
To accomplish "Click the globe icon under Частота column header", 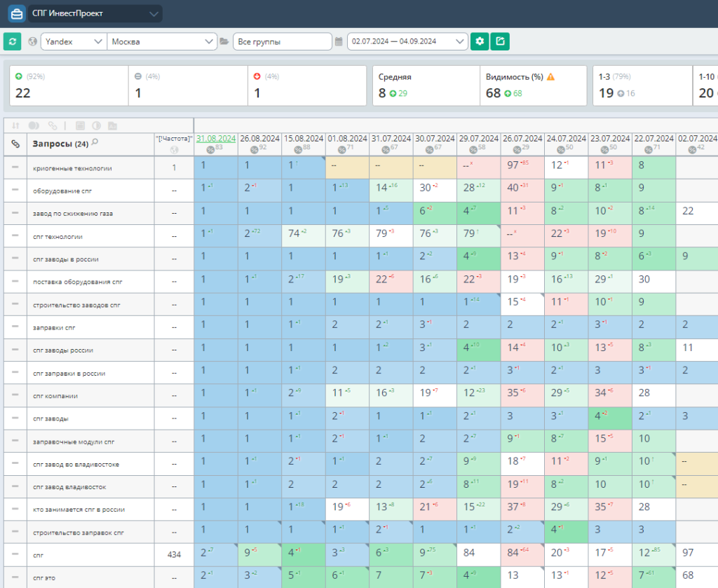I will (174, 150).
